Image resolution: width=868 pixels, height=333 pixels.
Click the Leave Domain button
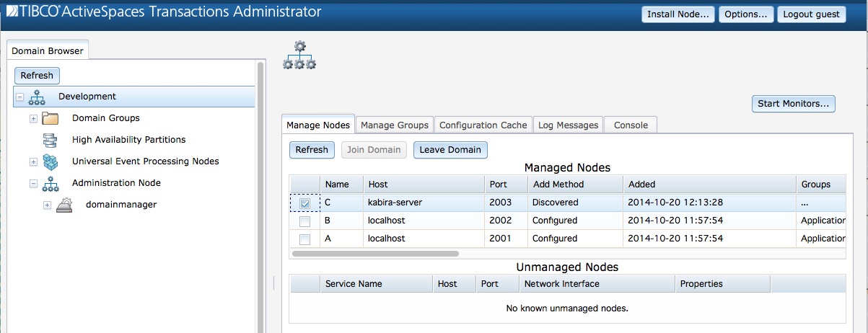[451, 150]
